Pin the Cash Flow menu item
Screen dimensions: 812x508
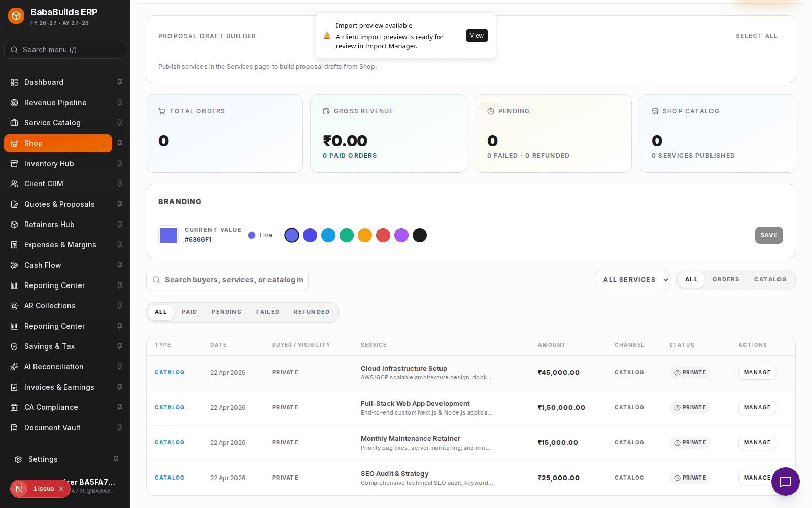tap(120, 265)
